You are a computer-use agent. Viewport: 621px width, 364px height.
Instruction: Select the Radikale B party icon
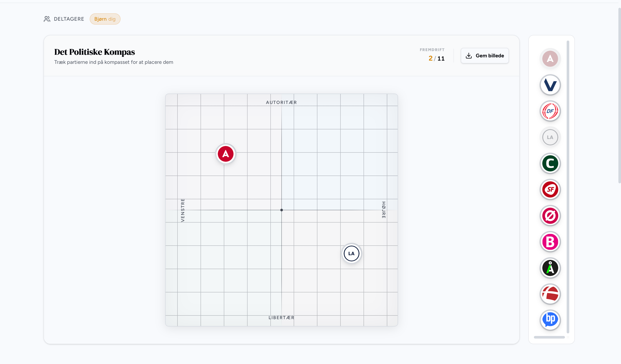pos(550,242)
